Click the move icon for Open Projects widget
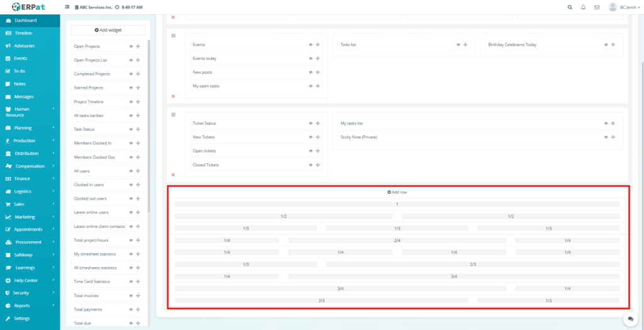Image resolution: width=644 pixels, height=330 pixels. point(138,47)
